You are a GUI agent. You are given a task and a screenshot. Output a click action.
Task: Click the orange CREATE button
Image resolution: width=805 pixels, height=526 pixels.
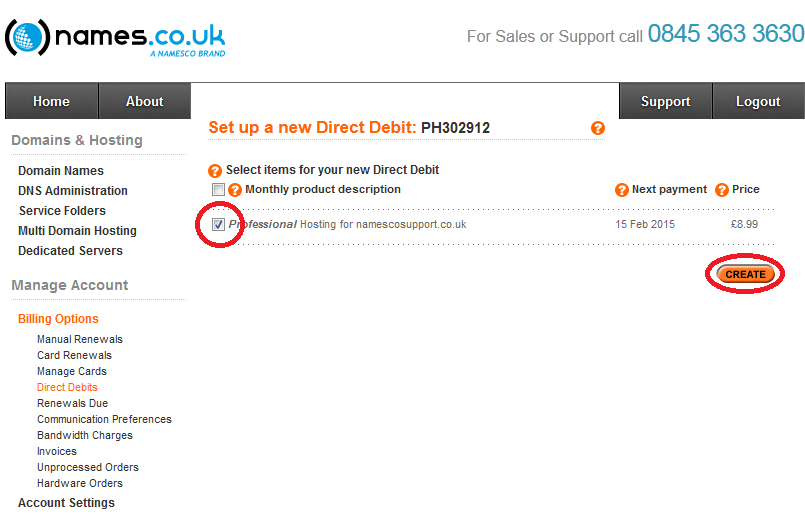coord(745,274)
